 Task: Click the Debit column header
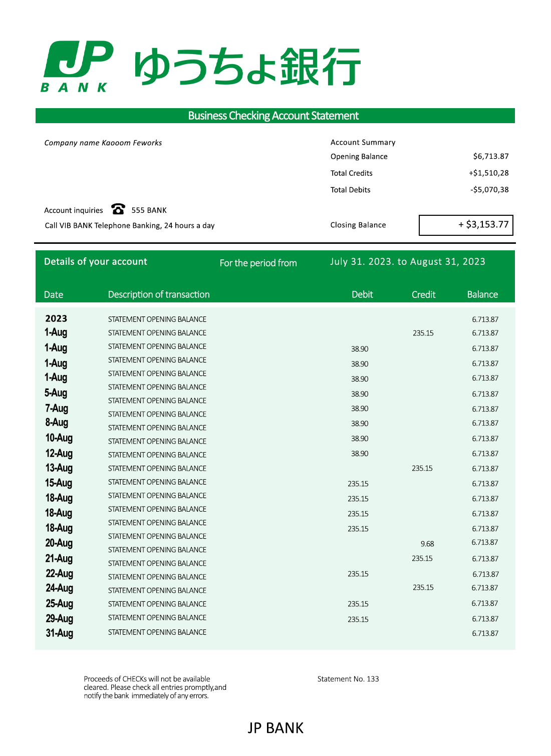click(362, 295)
